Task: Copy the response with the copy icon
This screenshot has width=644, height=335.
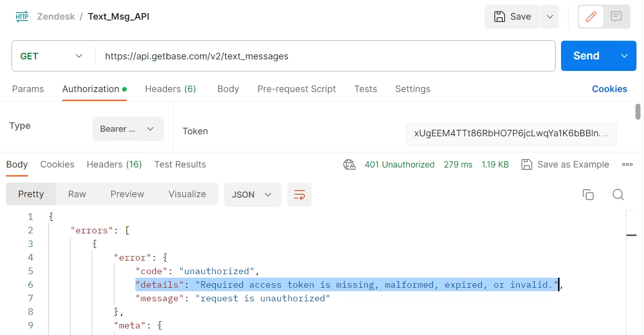Action: pyautogui.click(x=588, y=195)
